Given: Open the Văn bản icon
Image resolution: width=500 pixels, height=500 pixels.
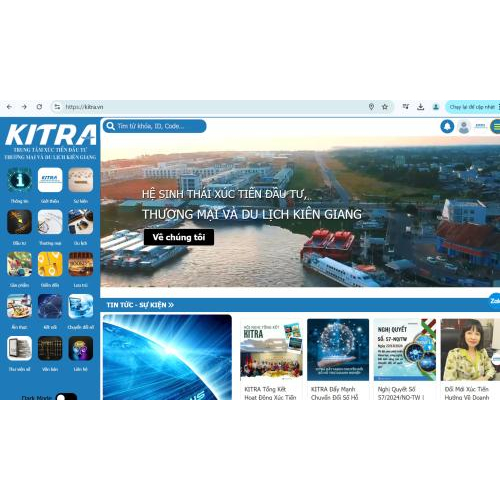Looking at the screenshot, I should (x=50, y=348).
